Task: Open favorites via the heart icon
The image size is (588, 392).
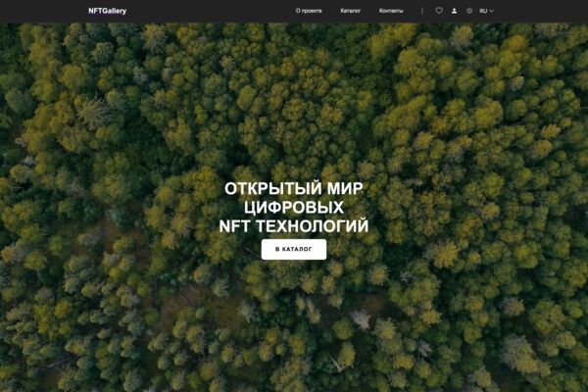Action: coord(439,11)
